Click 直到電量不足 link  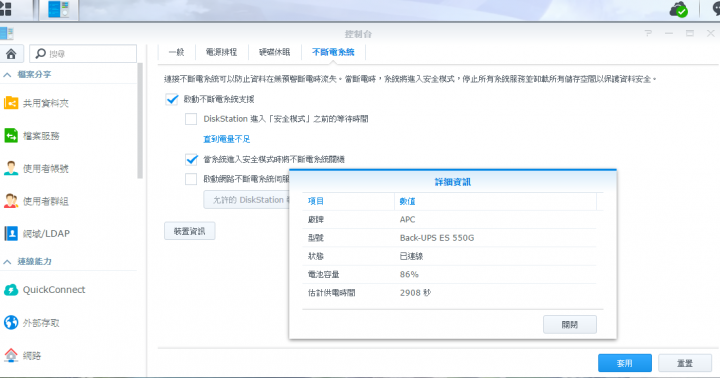point(227,139)
